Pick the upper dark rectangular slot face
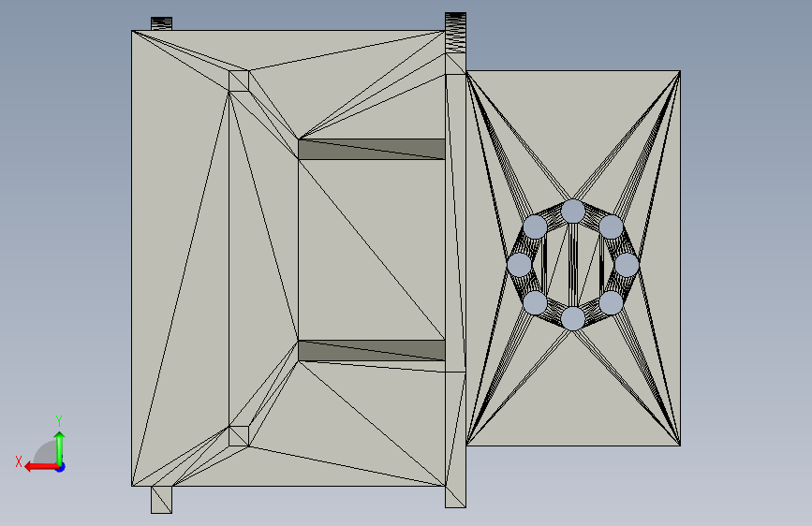Viewport: 812px width, 526px height. 371,149
